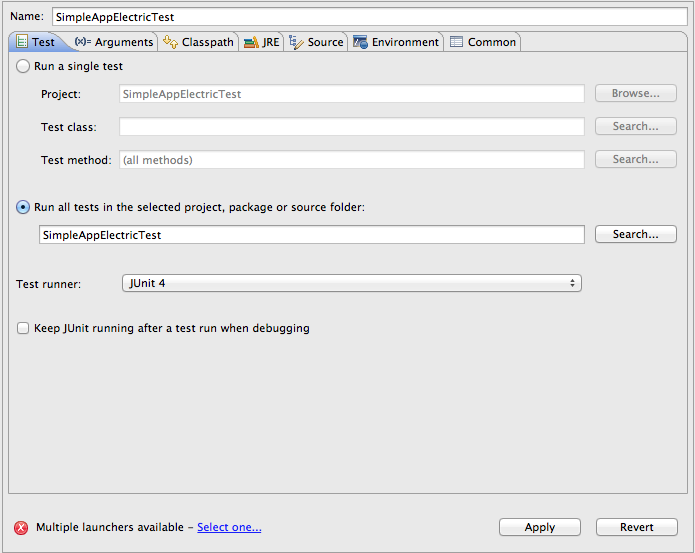Click the JRE books icon
The height and width of the screenshot is (553, 695).
(x=251, y=42)
